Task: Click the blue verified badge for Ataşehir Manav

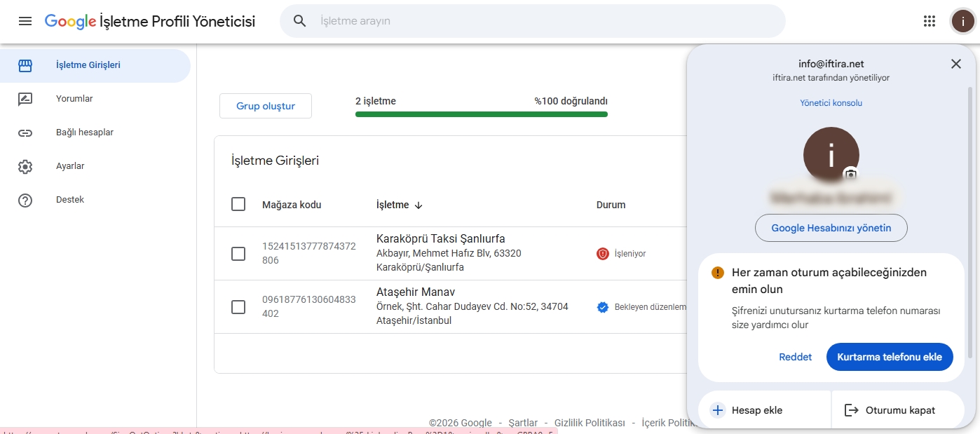Action: [x=602, y=307]
